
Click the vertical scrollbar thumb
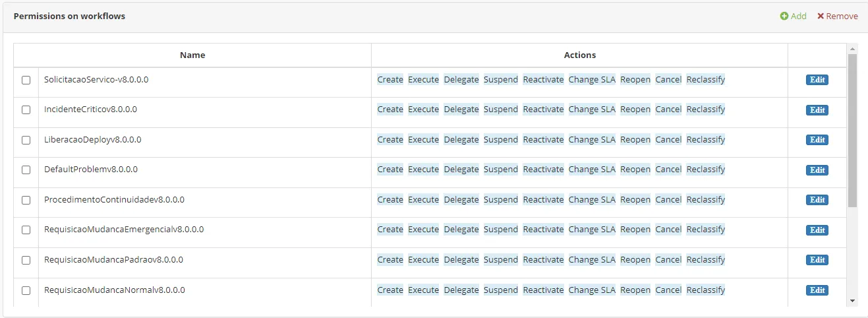pyautogui.click(x=852, y=131)
